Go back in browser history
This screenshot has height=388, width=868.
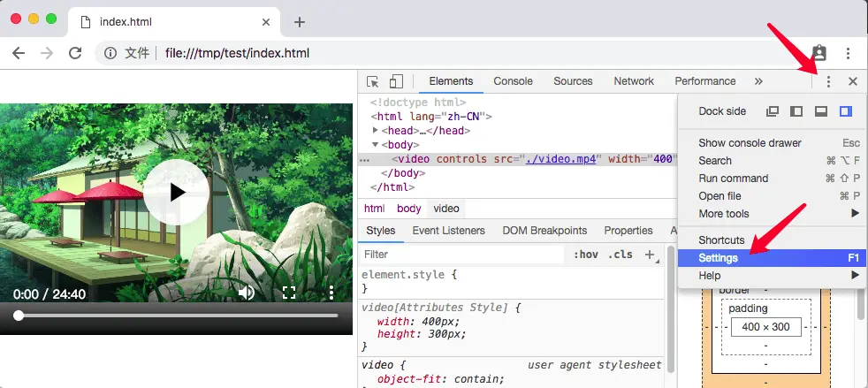coord(19,53)
